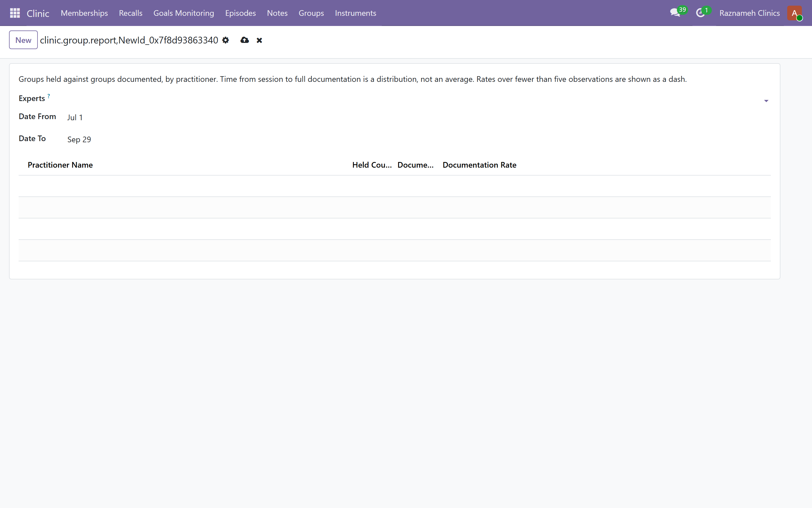Image resolution: width=812 pixels, height=508 pixels.
Task: Sort by Held Count column header
Action: 372,165
